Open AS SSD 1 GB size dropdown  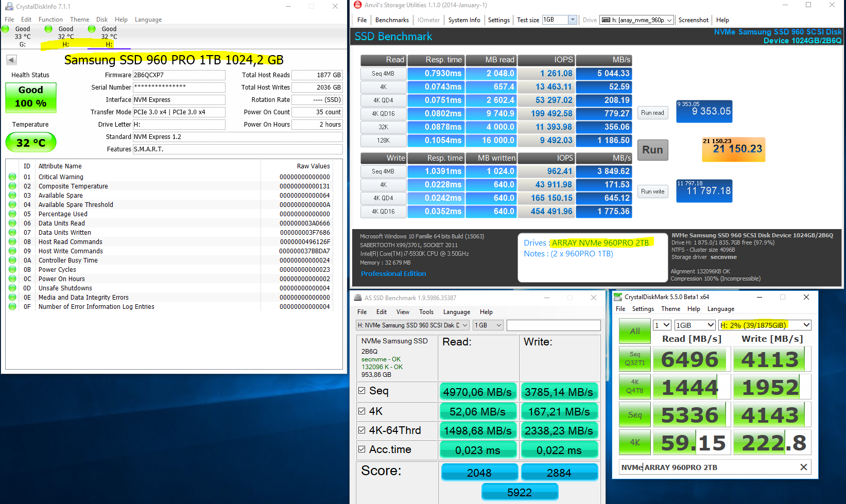tap(488, 325)
